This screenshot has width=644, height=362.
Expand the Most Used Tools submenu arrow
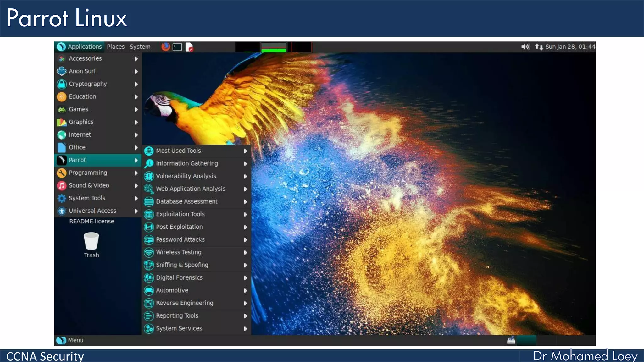(x=245, y=151)
